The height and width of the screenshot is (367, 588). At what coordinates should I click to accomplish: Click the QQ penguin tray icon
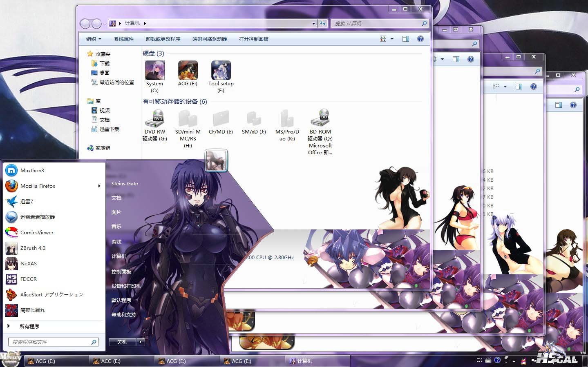(x=524, y=361)
